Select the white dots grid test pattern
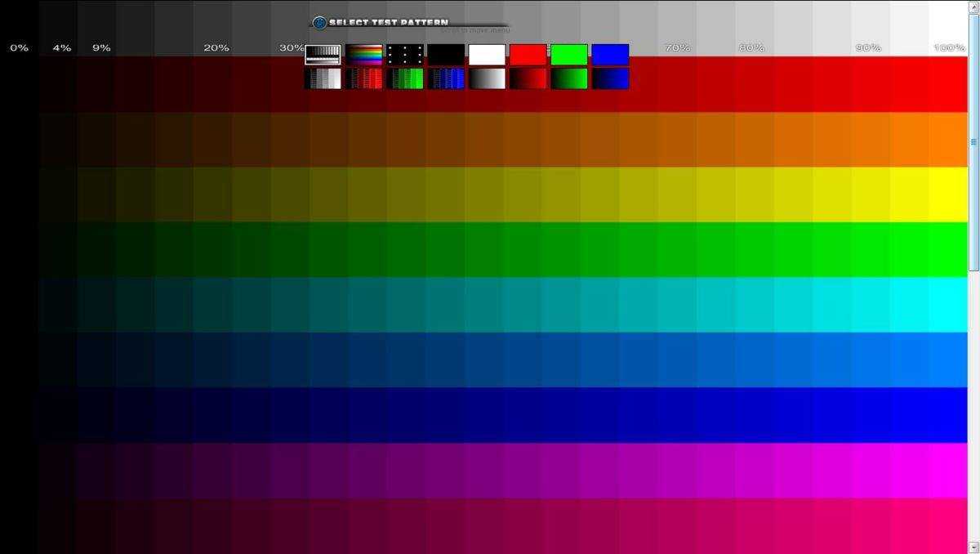Image resolution: width=980 pixels, height=554 pixels. (405, 55)
